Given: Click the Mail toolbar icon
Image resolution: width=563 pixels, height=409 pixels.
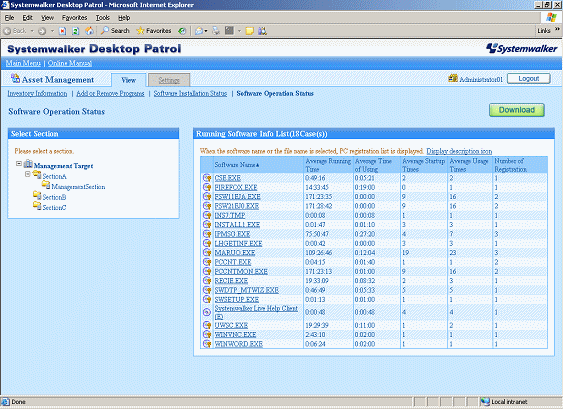Looking at the screenshot, I should tap(199, 31).
